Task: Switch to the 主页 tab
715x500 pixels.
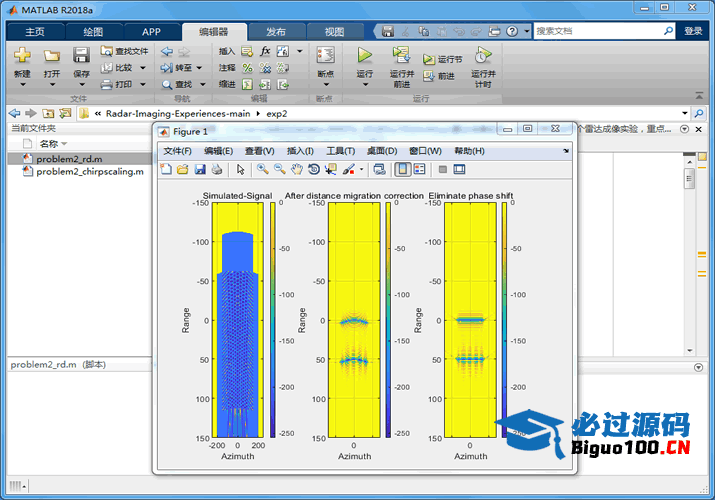Action: (35, 31)
